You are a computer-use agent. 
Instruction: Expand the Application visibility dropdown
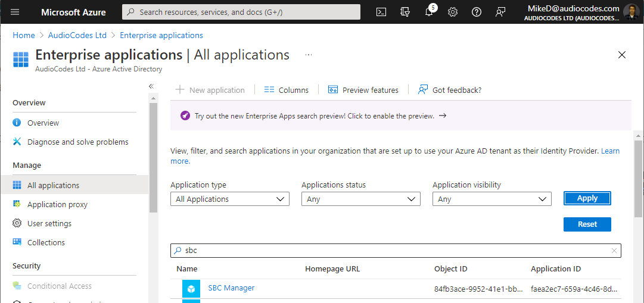click(491, 199)
